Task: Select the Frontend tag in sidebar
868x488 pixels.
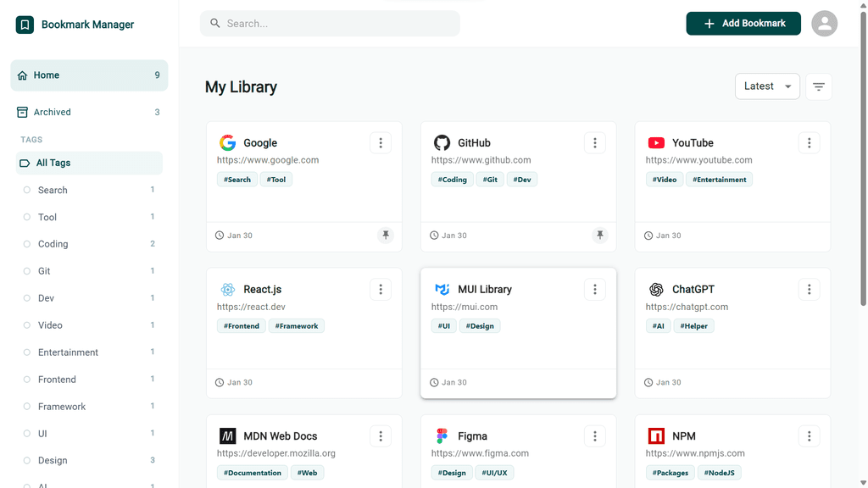Action: point(57,380)
